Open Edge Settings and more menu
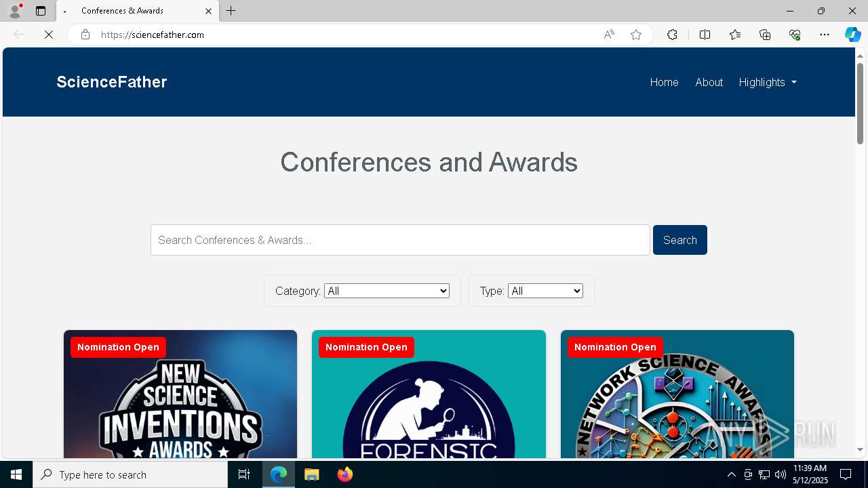Image resolution: width=868 pixels, height=488 pixels. point(825,35)
